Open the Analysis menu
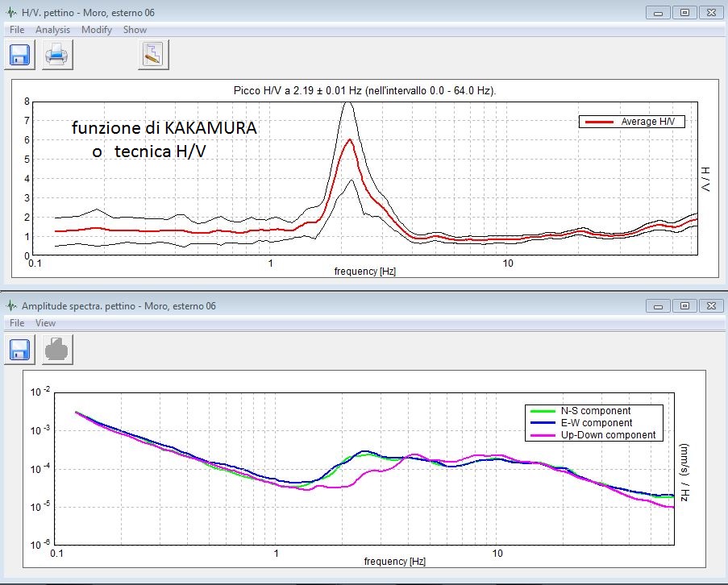728x585 pixels. [x=52, y=30]
